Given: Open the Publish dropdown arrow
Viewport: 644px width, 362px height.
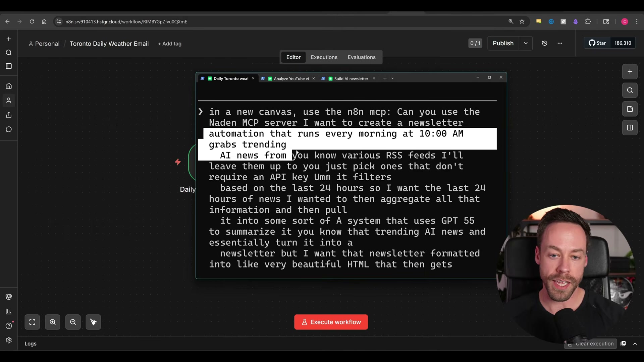Looking at the screenshot, I should coord(526,43).
